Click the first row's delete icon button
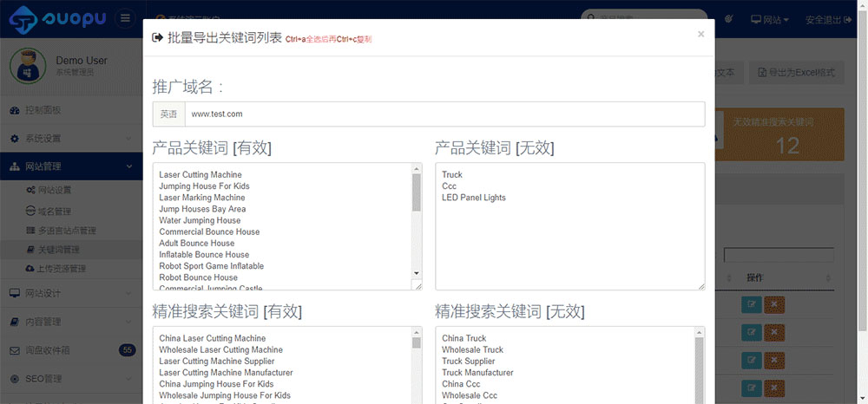 point(774,304)
